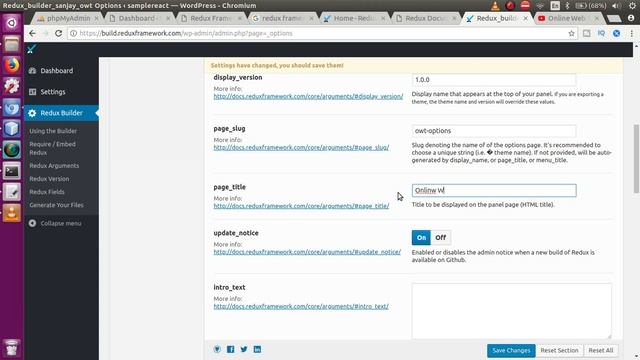Click into the intro_text textarea
Image resolution: width=640 pixels, height=360 pixels.
coord(511,311)
